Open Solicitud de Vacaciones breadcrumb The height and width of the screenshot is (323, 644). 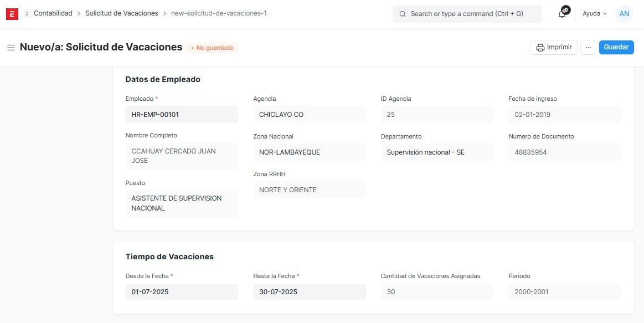(x=121, y=13)
